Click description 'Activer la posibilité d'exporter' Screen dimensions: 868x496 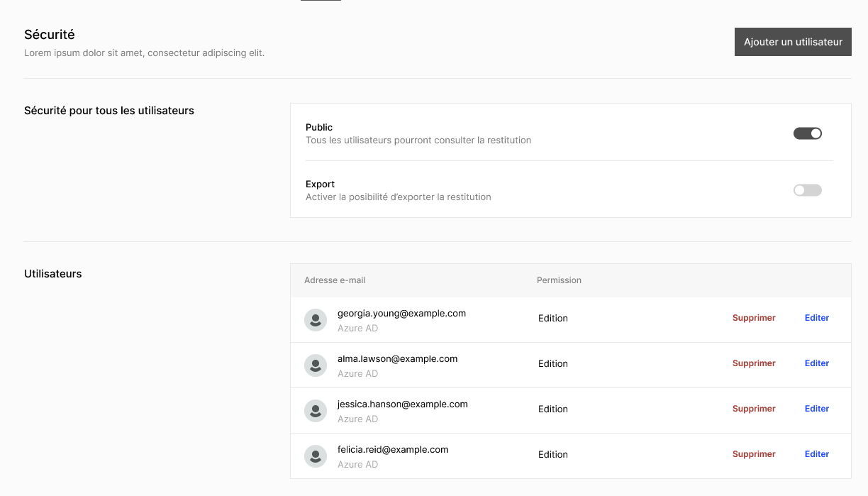(x=399, y=197)
